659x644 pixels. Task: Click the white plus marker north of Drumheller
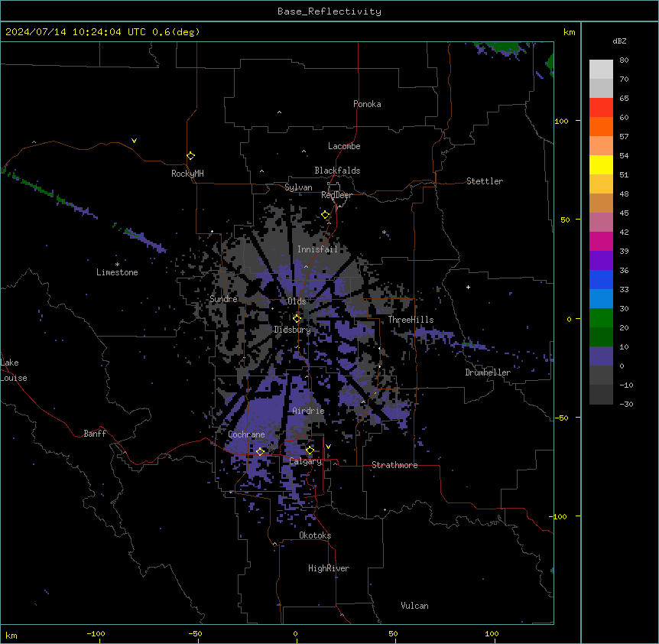click(x=468, y=287)
